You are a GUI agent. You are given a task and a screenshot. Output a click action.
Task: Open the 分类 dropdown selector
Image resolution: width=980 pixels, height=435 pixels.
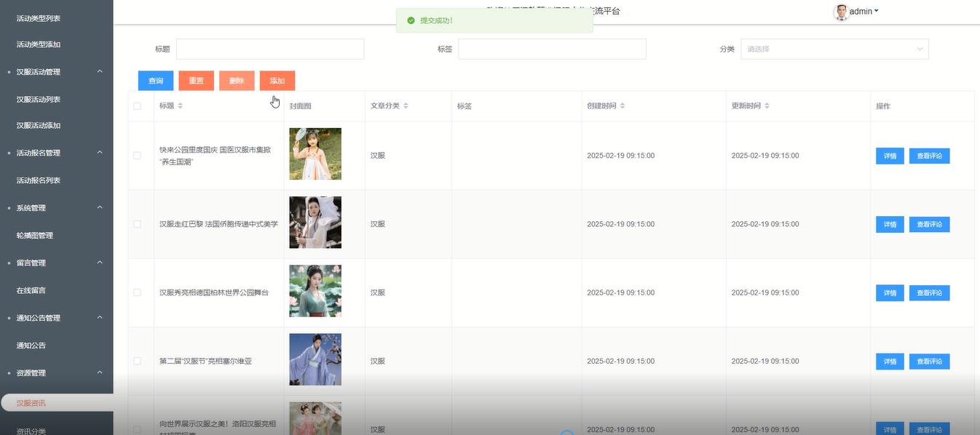click(x=834, y=49)
